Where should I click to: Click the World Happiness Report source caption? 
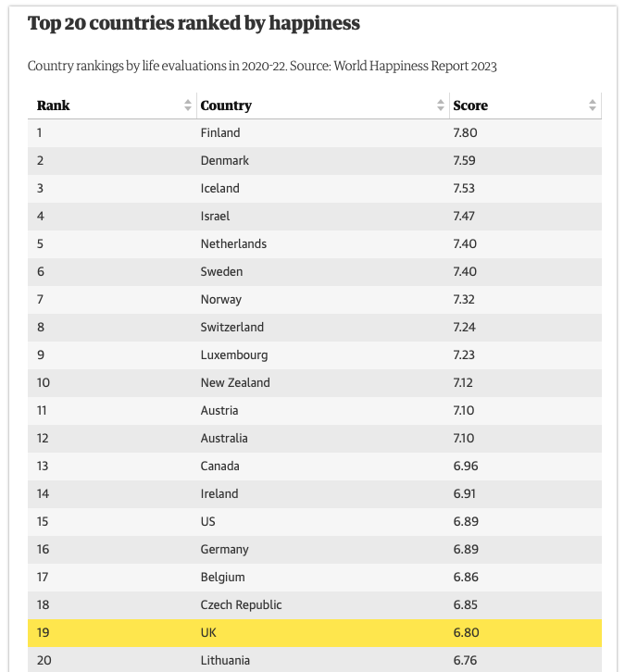click(262, 66)
